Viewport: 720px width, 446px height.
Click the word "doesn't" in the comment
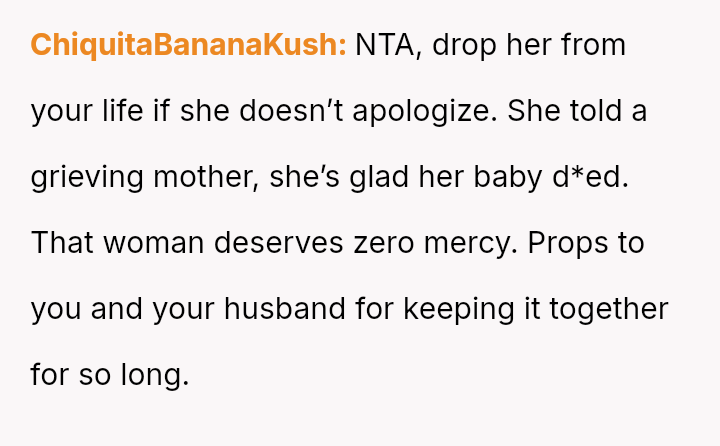(257, 112)
